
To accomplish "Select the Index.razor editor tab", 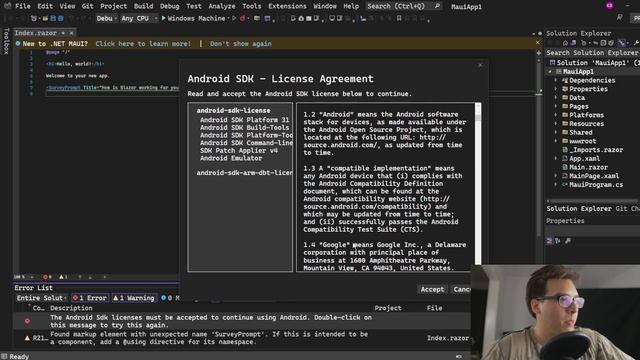I will coord(36,33).
